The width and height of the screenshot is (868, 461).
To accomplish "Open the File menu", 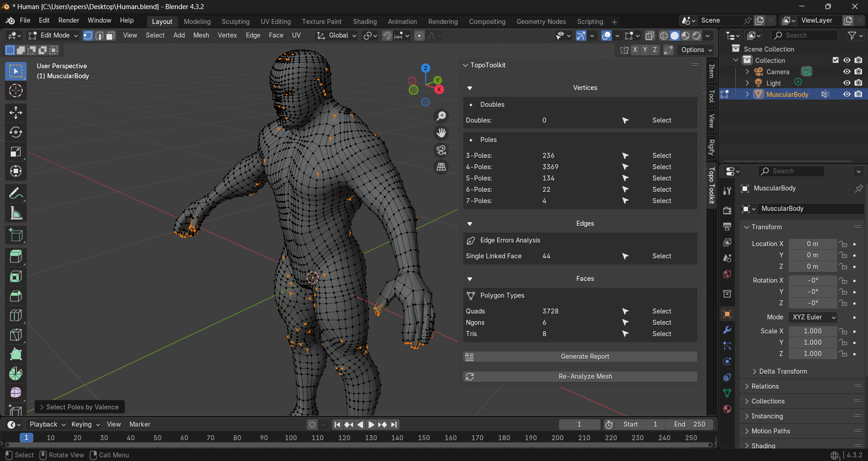I will point(25,20).
